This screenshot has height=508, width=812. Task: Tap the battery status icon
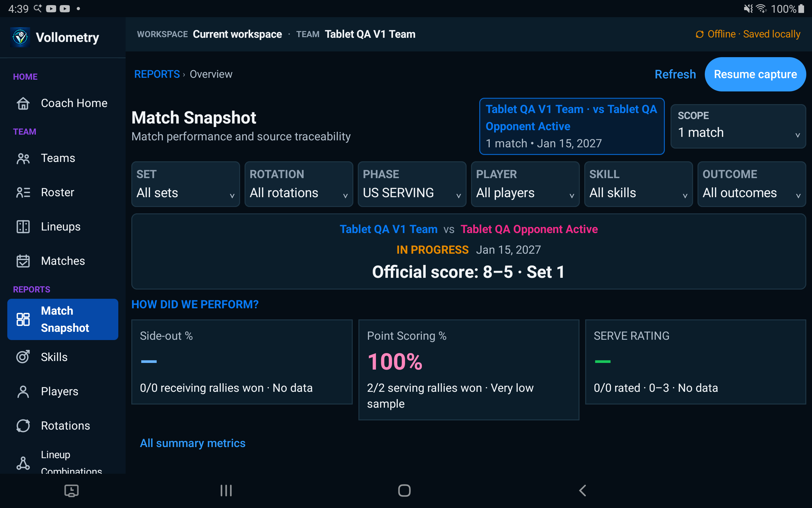click(801, 8)
